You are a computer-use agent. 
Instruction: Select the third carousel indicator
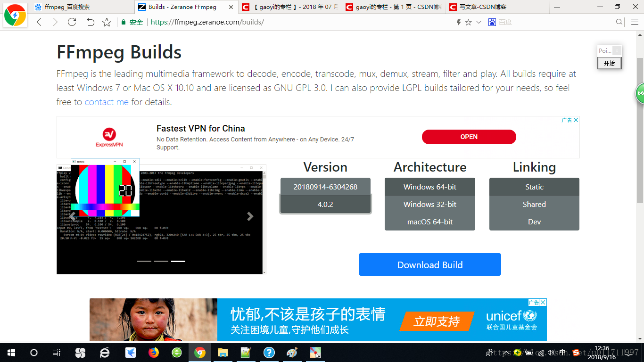(178, 261)
